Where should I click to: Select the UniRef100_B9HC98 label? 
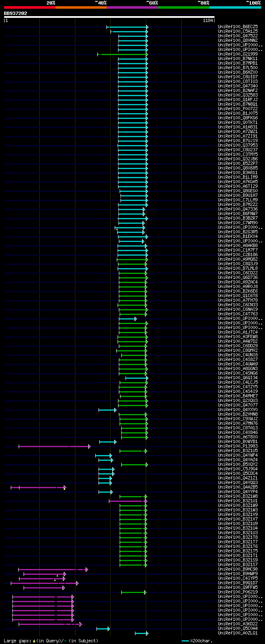[x=237, y=569]
